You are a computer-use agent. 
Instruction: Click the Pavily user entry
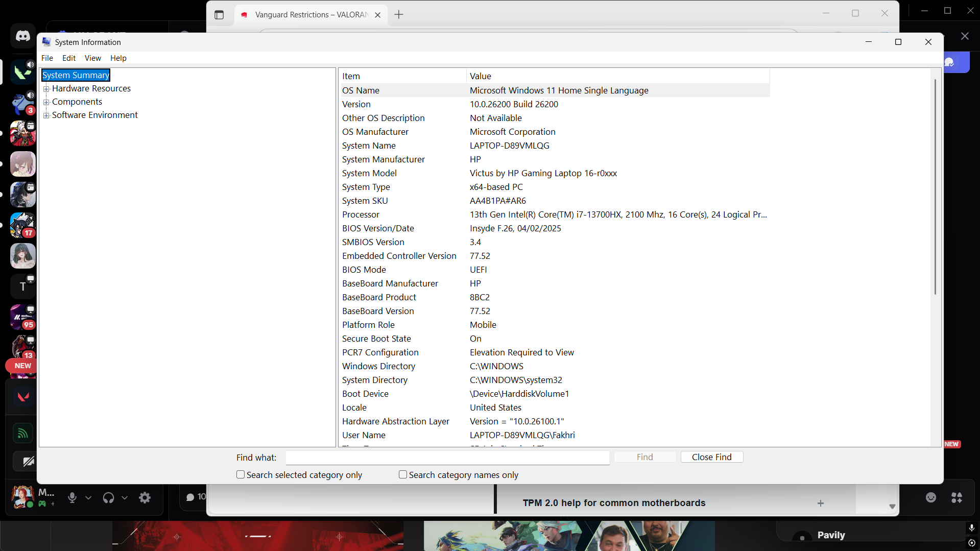[x=831, y=535]
